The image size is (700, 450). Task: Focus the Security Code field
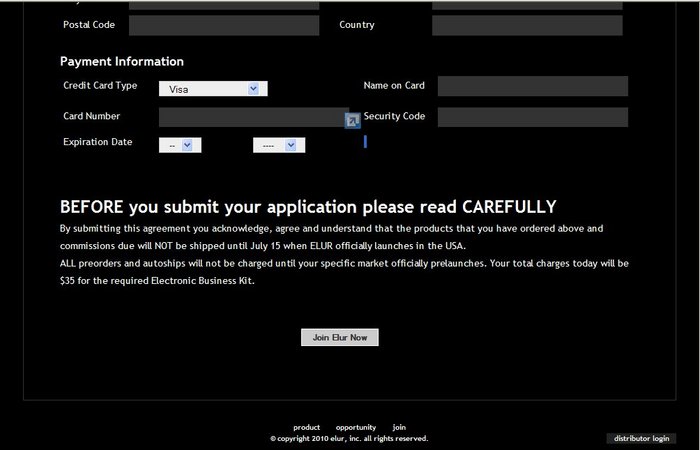(x=532, y=117)
